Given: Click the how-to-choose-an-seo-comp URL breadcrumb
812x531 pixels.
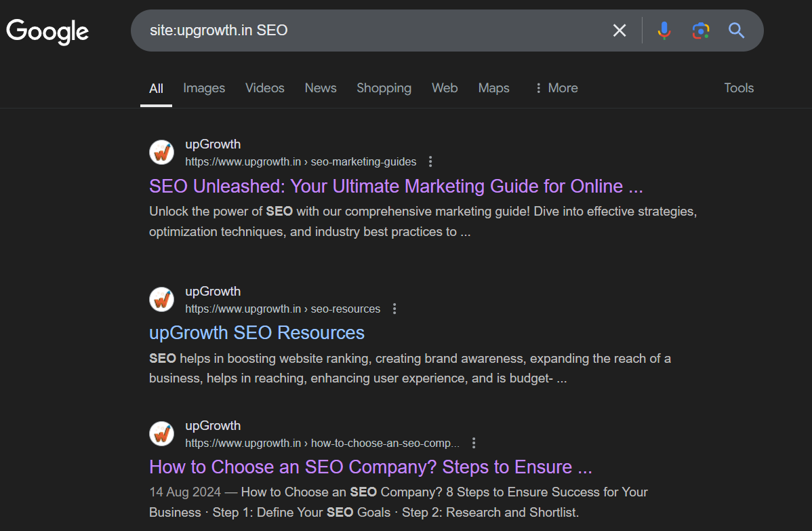Looking at the screenshot, I should (x=322, y=443).
